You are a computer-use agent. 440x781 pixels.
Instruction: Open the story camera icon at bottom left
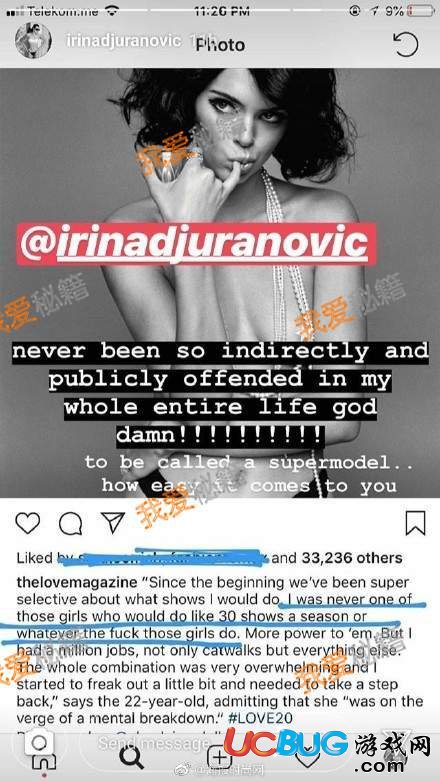pyautogui.click(x=39, y=744)
